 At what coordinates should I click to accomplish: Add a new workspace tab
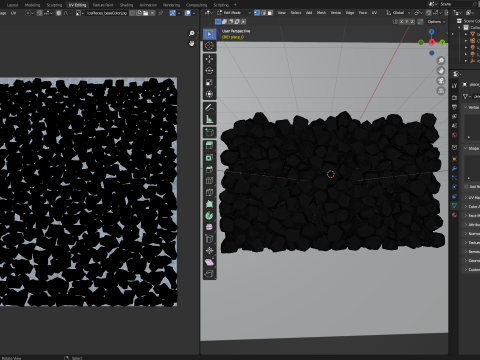[235, 5]
